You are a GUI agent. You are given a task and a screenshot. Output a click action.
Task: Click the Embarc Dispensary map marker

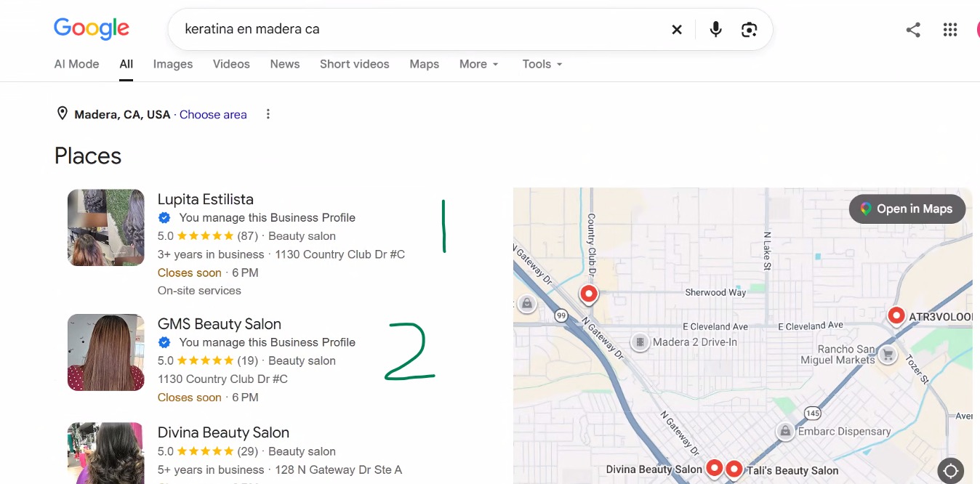pyautogui.click(x=785, y=431)
